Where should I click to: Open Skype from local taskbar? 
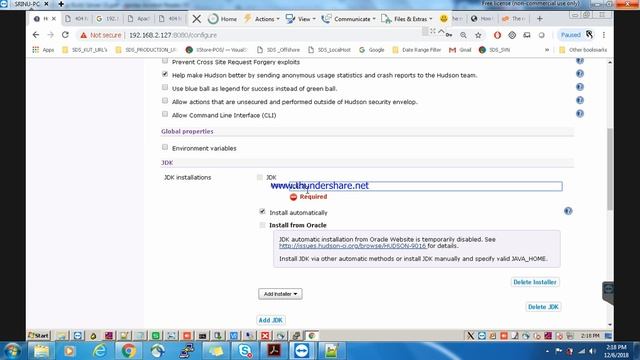(244, 351)
